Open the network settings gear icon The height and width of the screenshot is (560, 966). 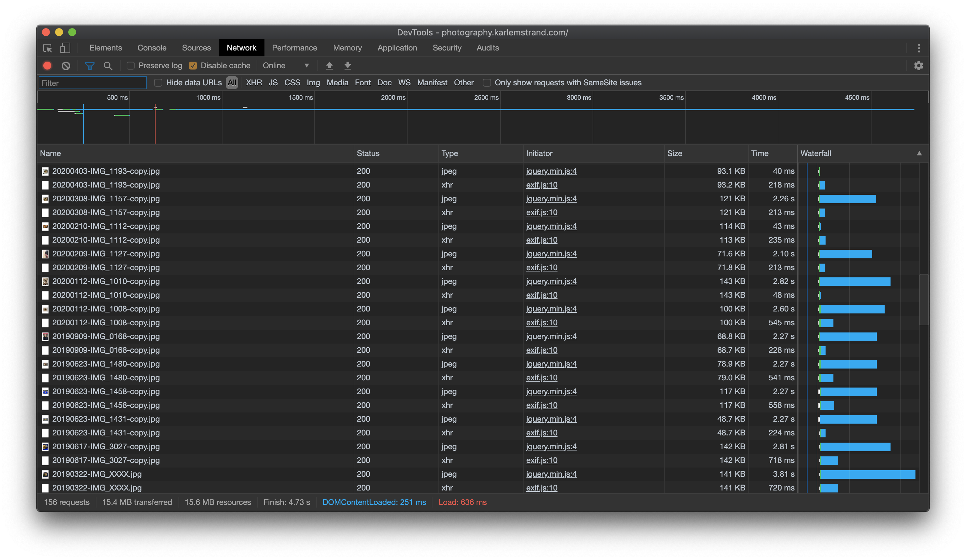(x=918, y=66)
